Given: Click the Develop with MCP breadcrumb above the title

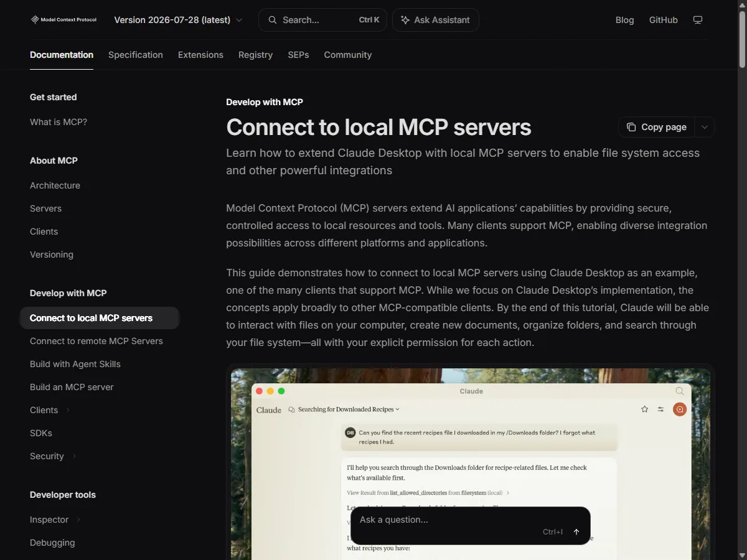Looking at the screenshot, I should click(x=265, y=102).
